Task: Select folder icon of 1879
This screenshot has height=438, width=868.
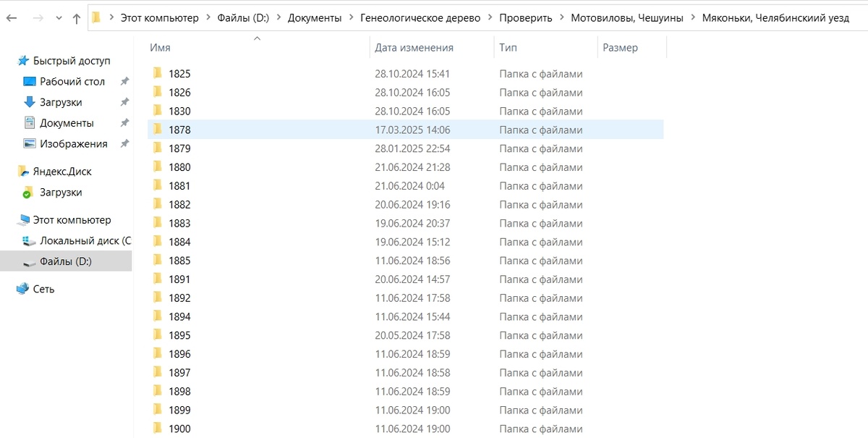Action: pyautogui.click(x=158, y=148)
